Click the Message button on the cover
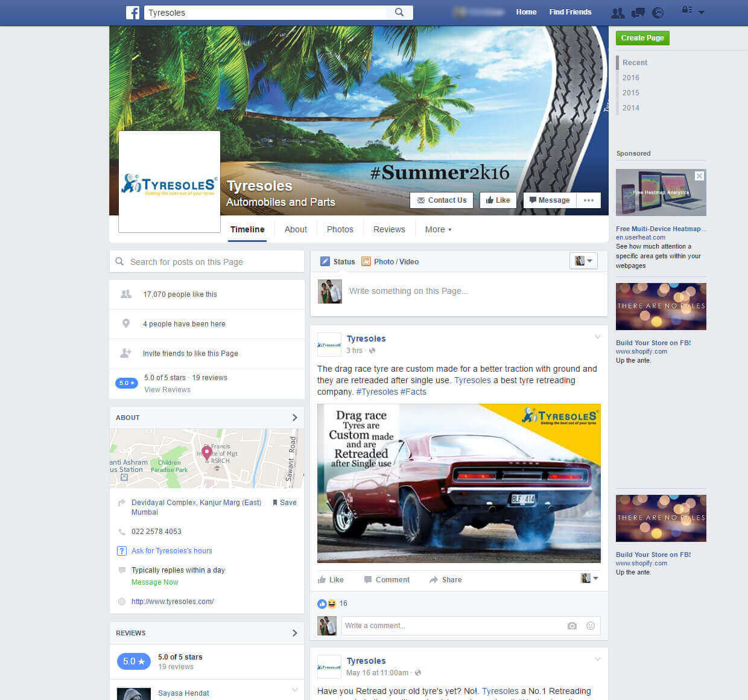Viewport: 748px width, 700px height. [550, 200]
